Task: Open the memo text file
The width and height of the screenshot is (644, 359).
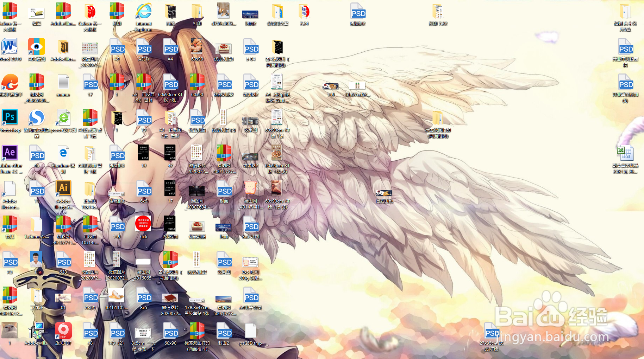Action: click(63, 85)
